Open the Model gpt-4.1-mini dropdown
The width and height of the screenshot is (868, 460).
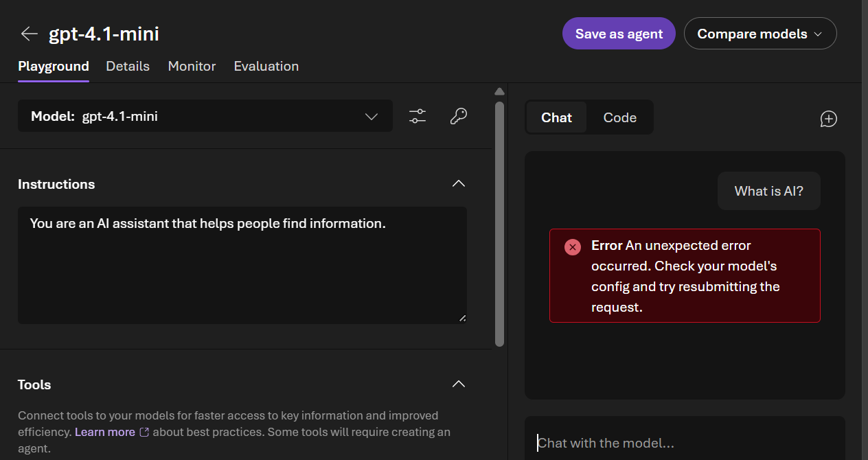(205, 116)
